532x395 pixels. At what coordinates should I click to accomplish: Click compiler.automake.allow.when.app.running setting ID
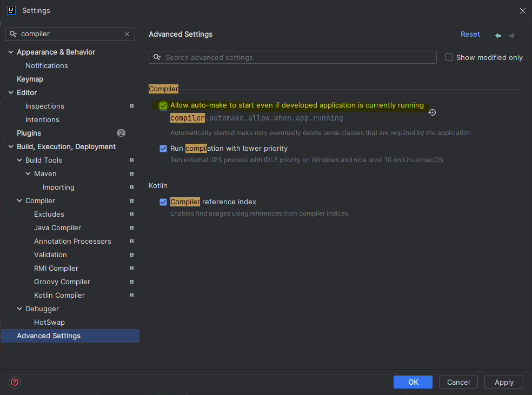[x=256, y=118]
